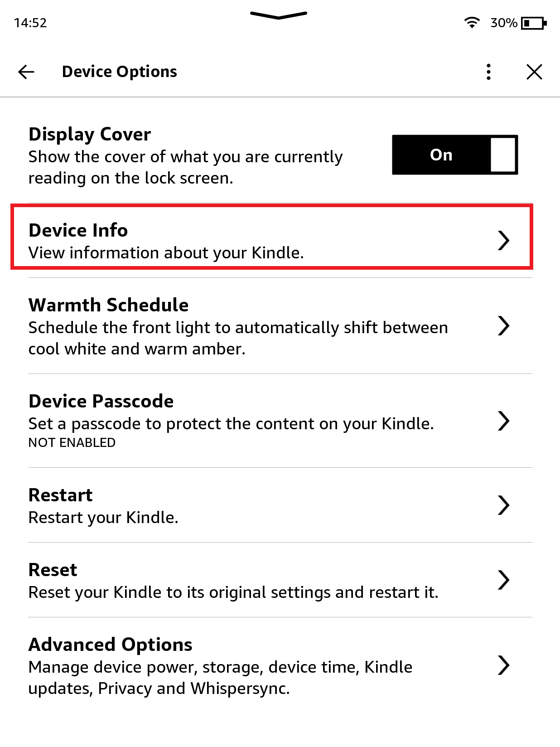Tap the On label of the Display Cover slider
This screenshot has height=747, width=560.
click(x=440, y=155)
